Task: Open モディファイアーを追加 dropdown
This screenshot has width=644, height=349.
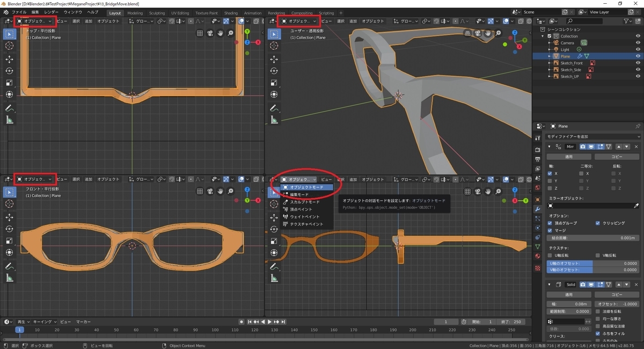Action: (593, 137)
